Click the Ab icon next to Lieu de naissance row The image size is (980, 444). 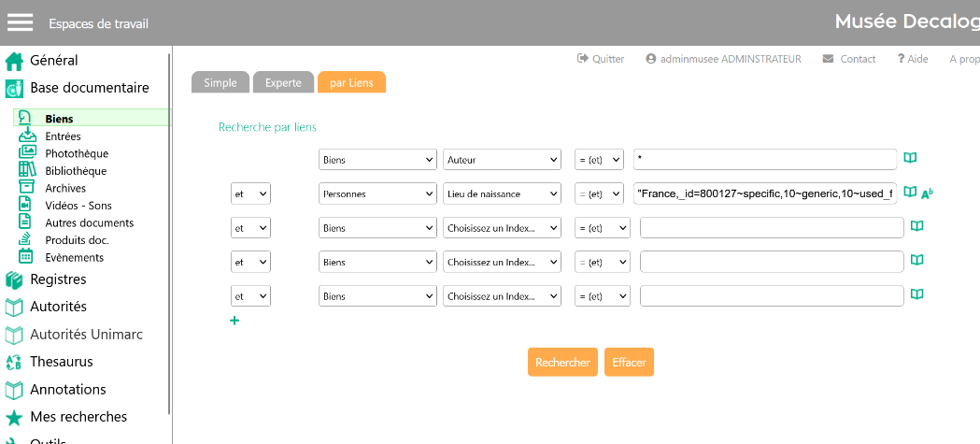(x=928, y=193)
